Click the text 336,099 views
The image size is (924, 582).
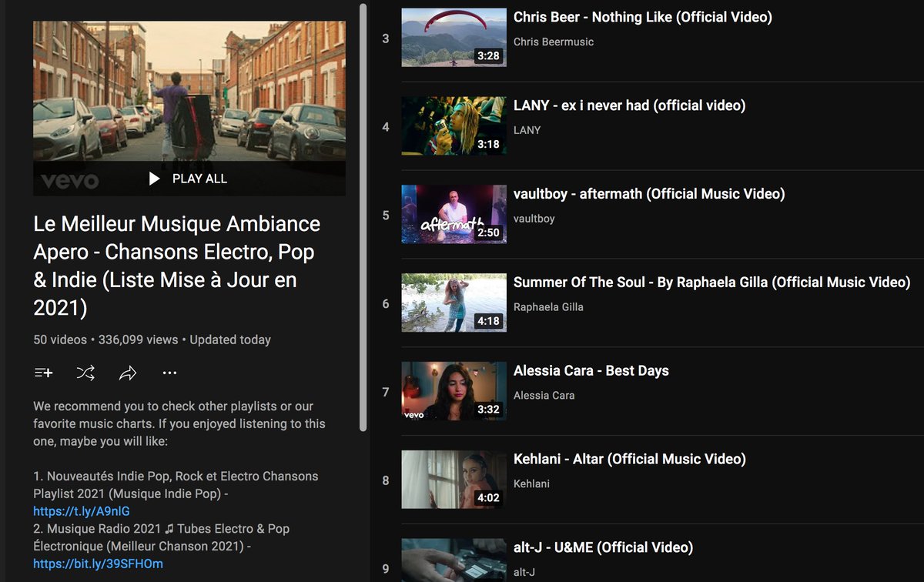[139, 339]
